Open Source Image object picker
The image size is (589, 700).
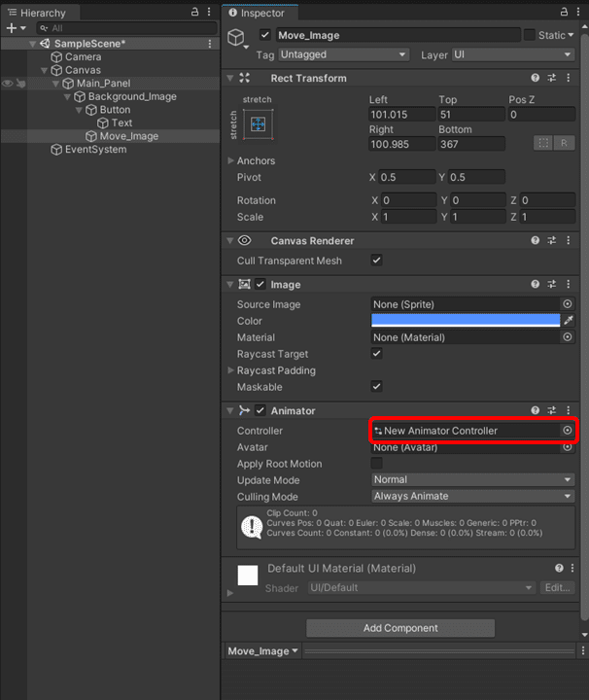click(x=568, y=304)
